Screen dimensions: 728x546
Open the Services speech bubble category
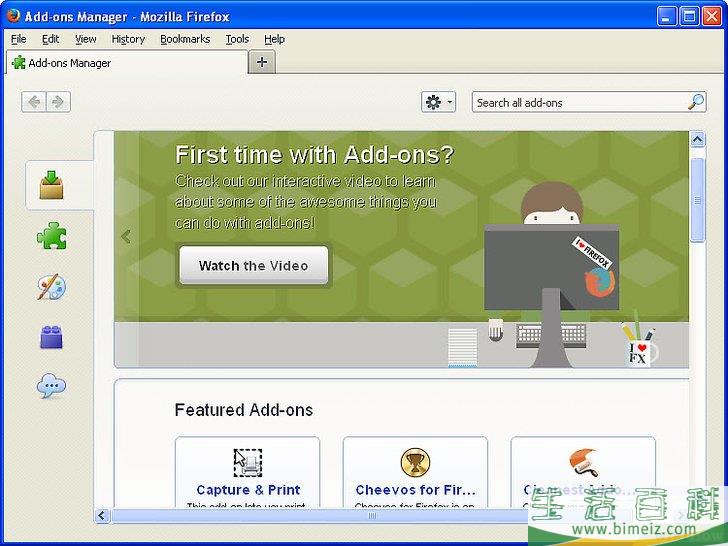52,386
